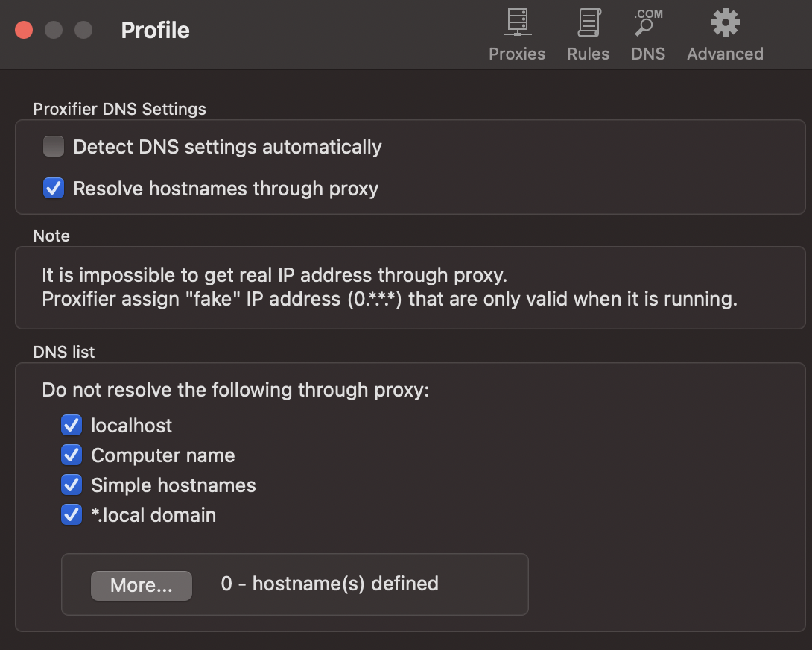Disable the Simple hostnames checkbox

click(x=72, y=485)
